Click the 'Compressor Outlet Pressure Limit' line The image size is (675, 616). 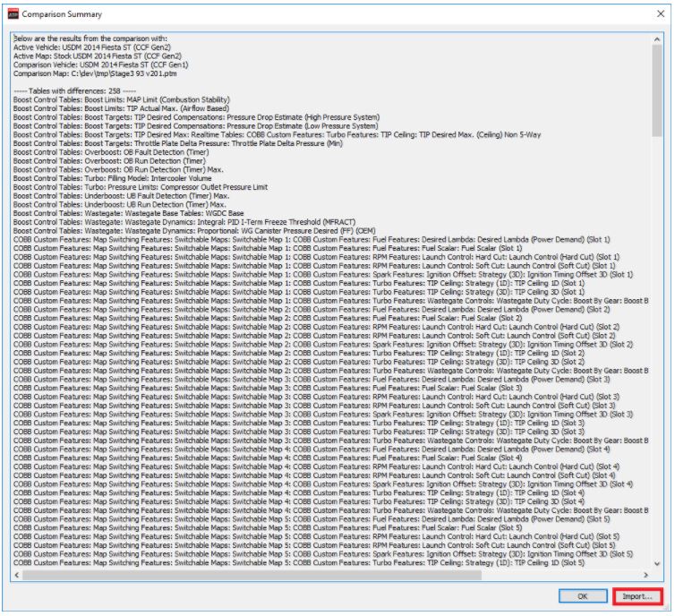coord(141,187)
